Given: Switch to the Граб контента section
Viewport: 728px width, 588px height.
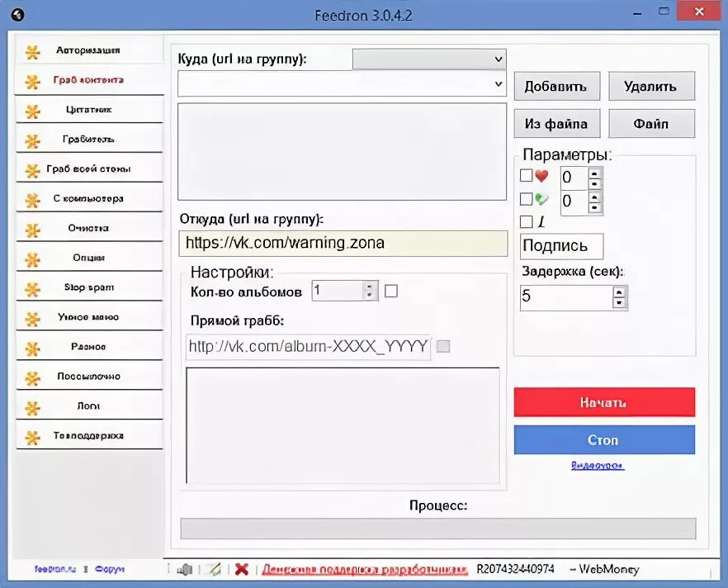Looking at the screenshot, I should (x=88, y=80).
